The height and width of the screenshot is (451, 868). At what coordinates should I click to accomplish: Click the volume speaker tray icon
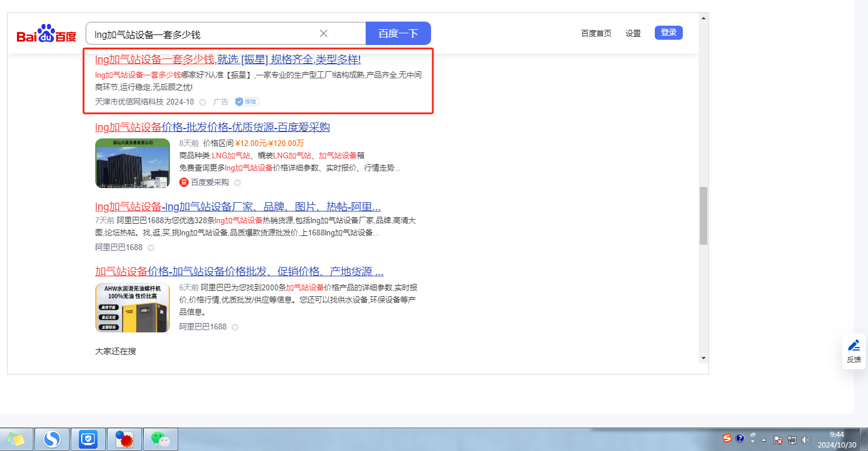pyautogui.click(x=806, y=440)
